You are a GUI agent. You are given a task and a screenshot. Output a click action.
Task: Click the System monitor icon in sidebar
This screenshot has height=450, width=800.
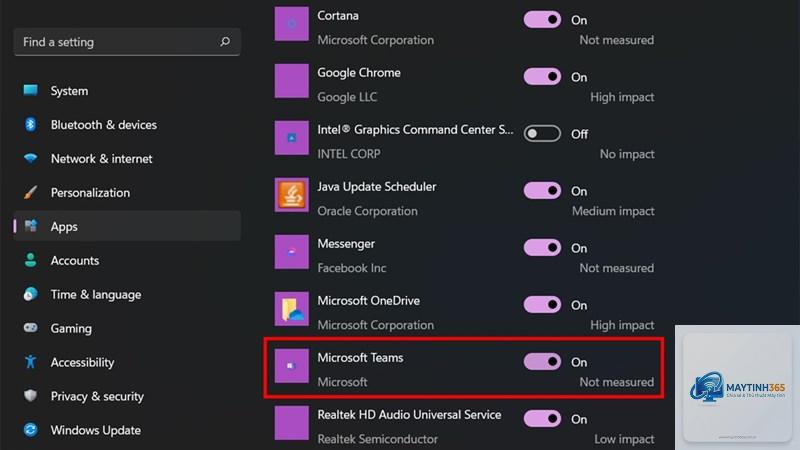click(x=31, y=90)
